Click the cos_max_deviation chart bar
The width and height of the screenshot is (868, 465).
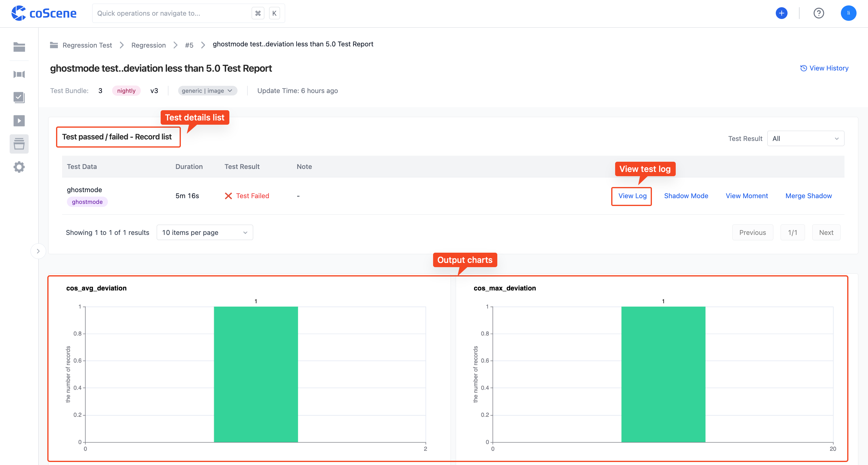pos(663,374)
